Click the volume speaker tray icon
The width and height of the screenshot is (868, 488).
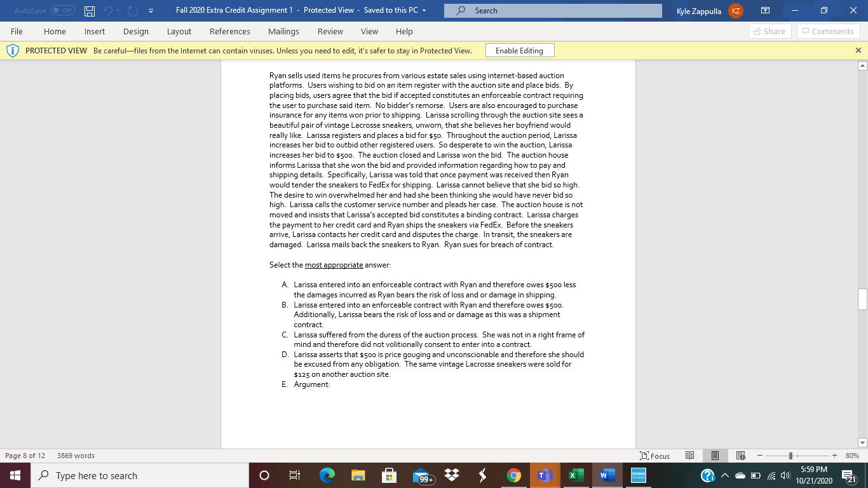pyautogui.click(x=784, y=475)
